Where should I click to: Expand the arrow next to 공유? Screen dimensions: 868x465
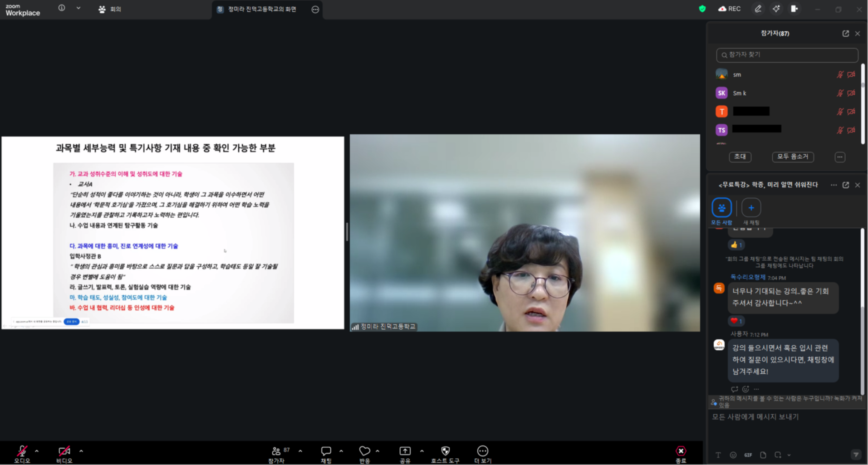422,451
